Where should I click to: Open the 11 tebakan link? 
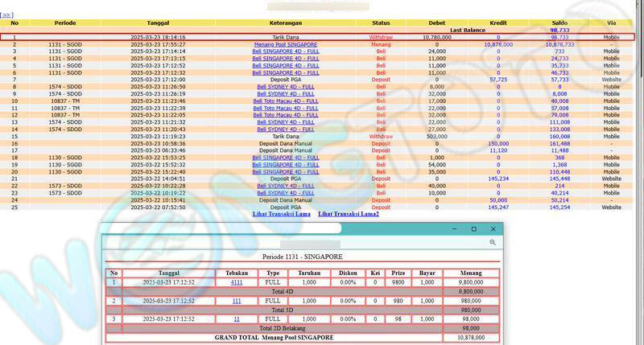(237, 318)
